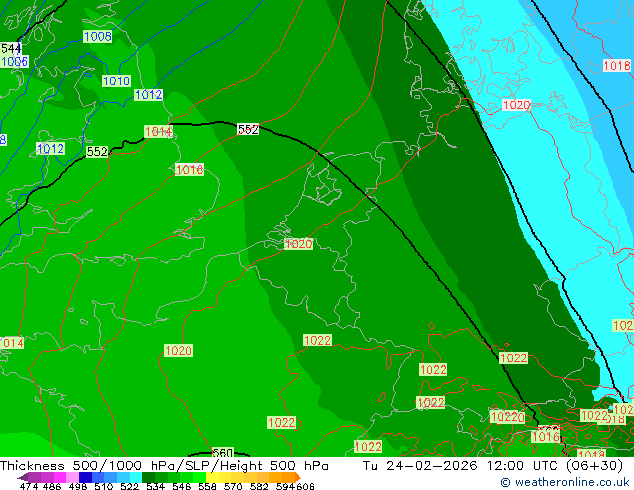This screenshot has width=634, height=490.
Task: Click the blue 1006 pressure label
Action: [15, 61]
